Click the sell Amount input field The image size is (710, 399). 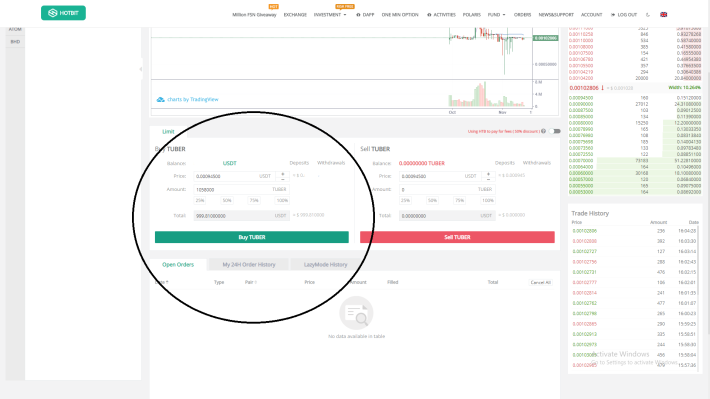pyautogui.click(x=447, y=189)
